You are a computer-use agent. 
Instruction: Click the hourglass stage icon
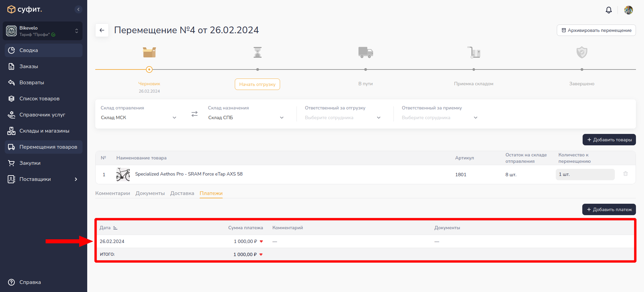(258, 52)
